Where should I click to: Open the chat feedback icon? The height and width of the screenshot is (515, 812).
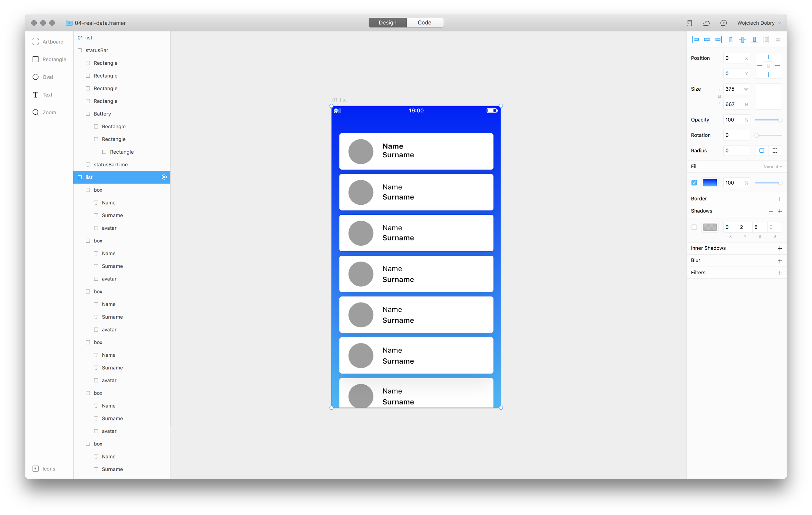[x=723, y=23]
